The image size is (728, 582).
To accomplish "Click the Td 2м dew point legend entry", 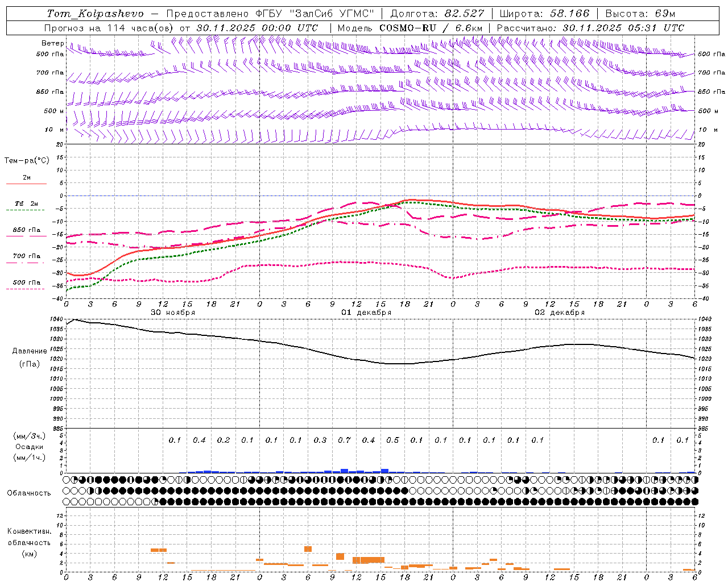I will (27, 203).
